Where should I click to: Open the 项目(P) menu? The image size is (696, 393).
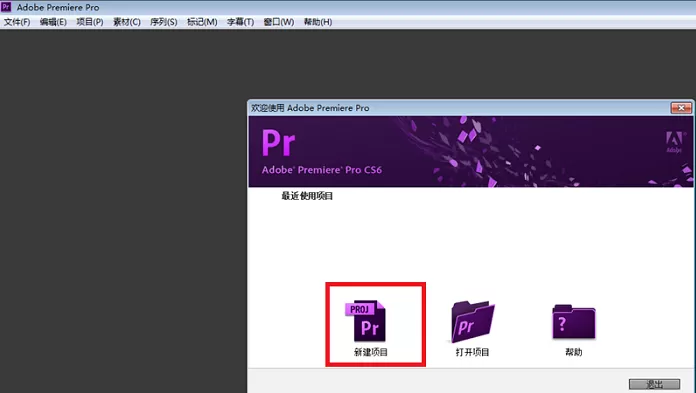click(x=90, y=22)
